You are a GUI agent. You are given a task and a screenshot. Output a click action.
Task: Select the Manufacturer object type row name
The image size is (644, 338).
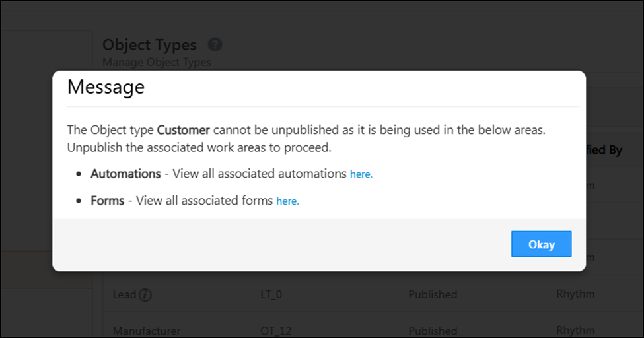pyautogui.click(x=146, y=330)
